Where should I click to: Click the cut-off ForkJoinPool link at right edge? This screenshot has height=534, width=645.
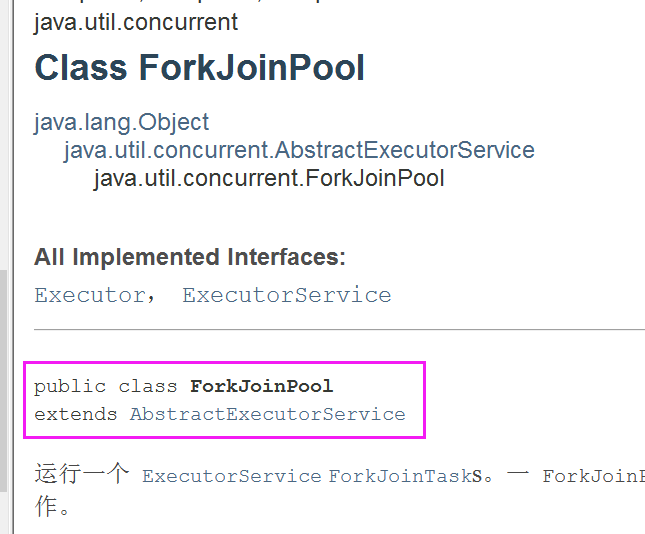click(592, 476)
